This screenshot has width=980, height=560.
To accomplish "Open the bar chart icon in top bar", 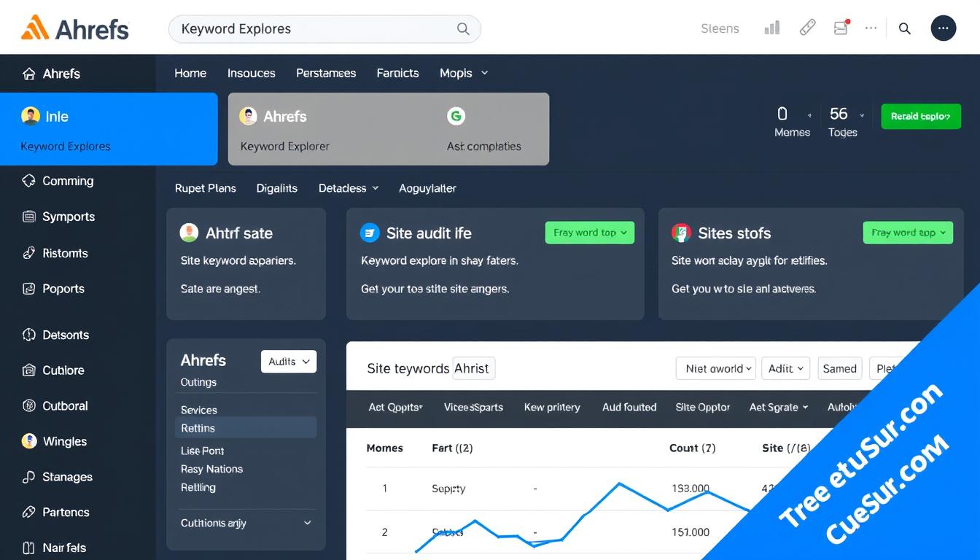I will pyautogui.click(x=771, y=28).
